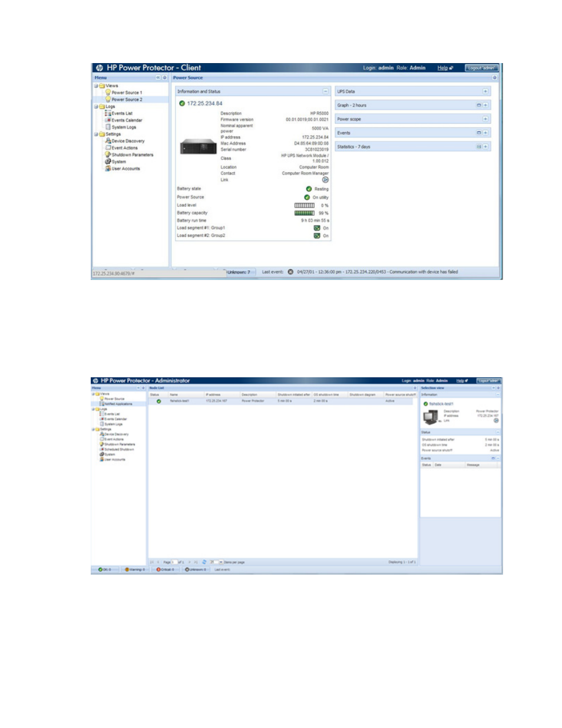562x728 pixels.
Task: Open Events Calendar in Administrator window
Action: [x=115, y=419]
